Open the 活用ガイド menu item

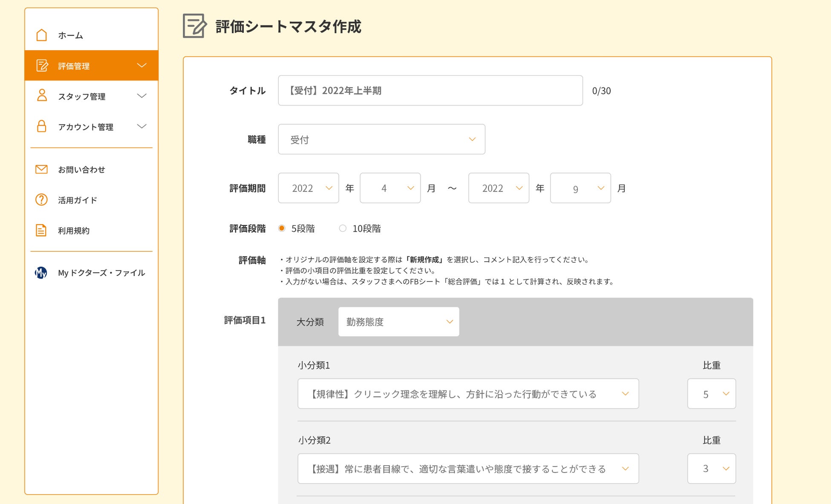coord(78,200)
